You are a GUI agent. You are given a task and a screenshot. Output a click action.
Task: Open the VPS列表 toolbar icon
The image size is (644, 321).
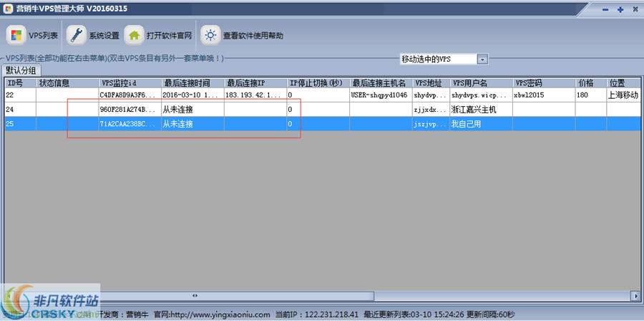tap(16, 35)
